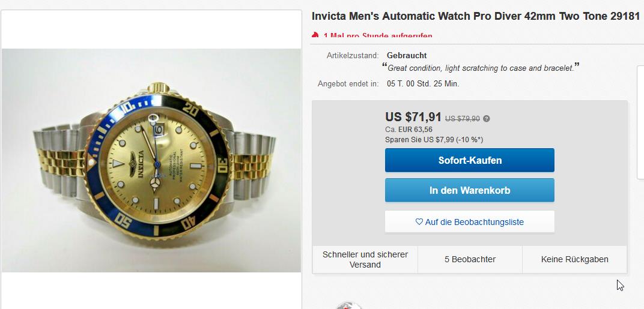This screenshot has width=644, height=309.
Task: Open the Invicta watch product photo
Action: point(151,160)
